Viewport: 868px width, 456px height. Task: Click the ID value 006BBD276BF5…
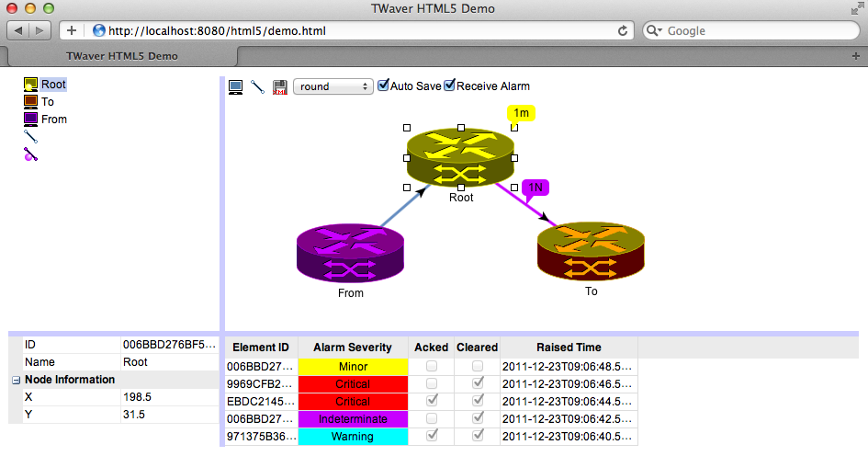tap(170, 345)
